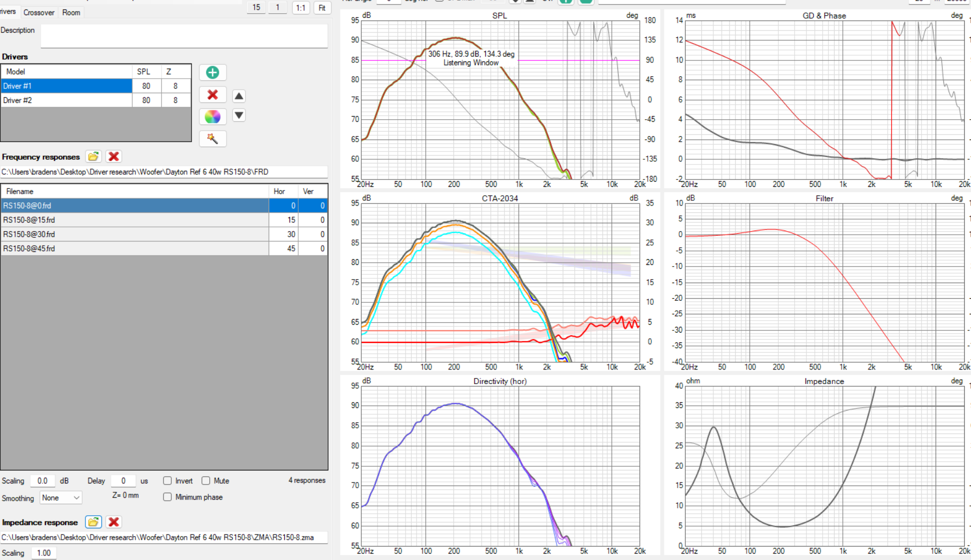Select Driver #2 in drivers list

66,100
